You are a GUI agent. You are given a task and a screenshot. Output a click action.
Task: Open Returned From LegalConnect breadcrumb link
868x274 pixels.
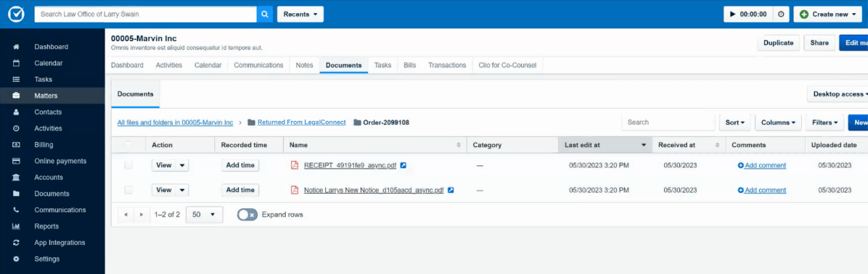[x=302, y=122]
